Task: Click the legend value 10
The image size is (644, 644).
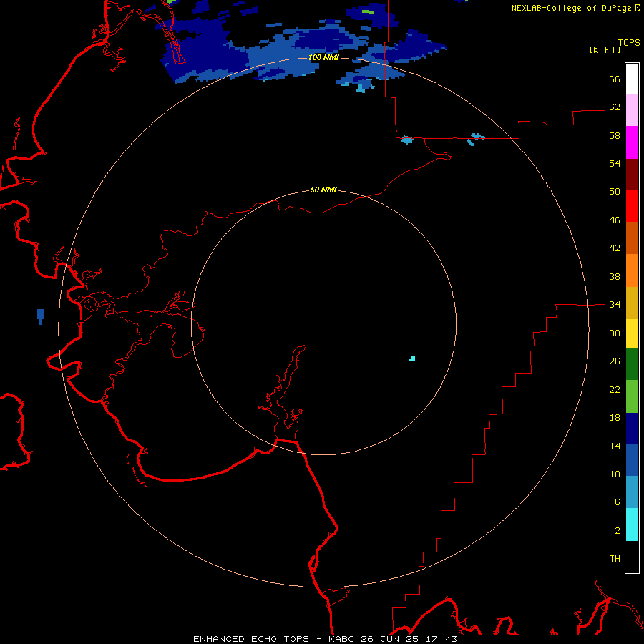Action: 615,474
